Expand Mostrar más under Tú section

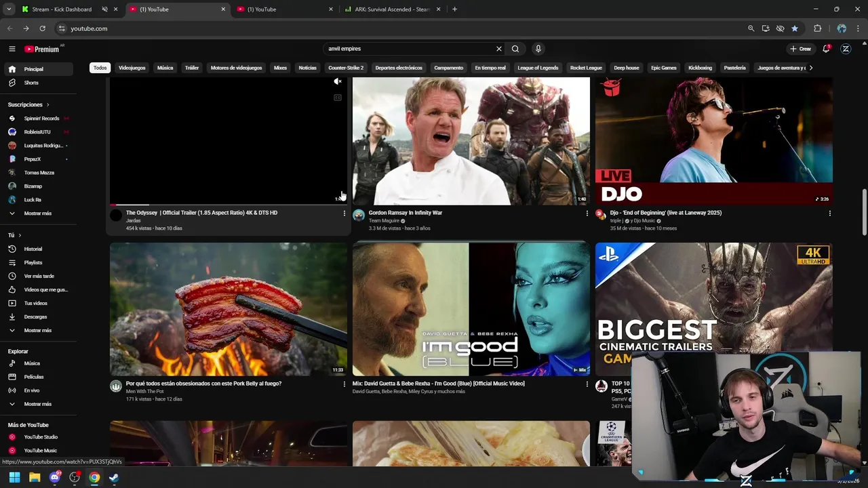click(38, 330)
